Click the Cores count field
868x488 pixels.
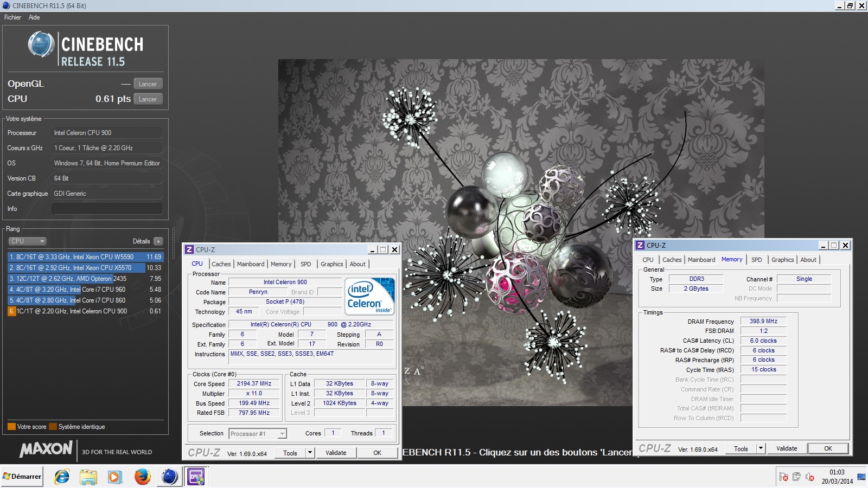point(333,433)
